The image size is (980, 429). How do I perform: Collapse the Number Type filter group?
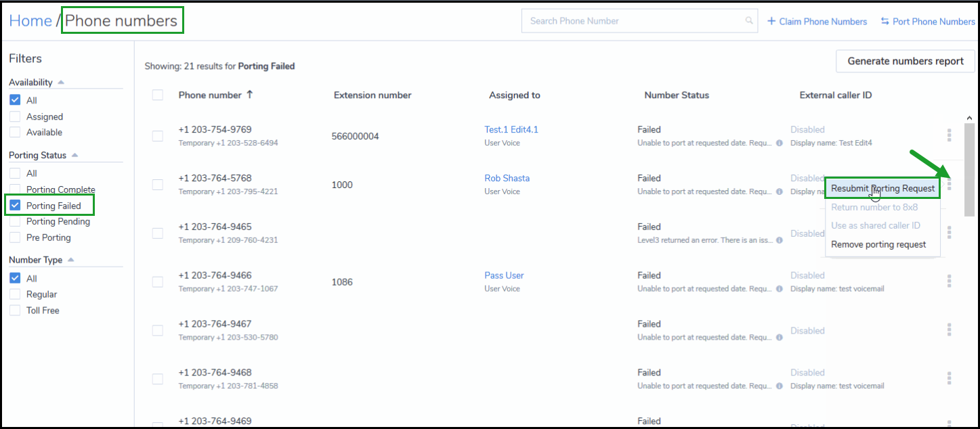[71, 260]
